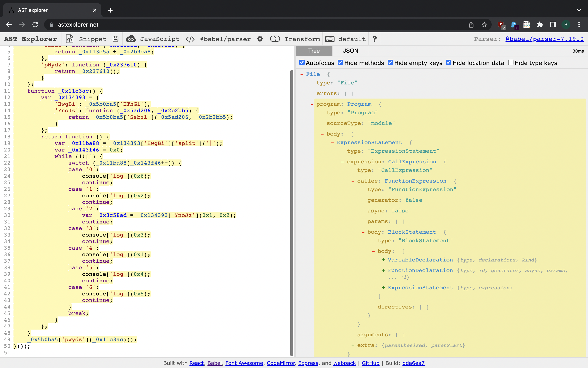This screenshot has height=368, width=588.
Task: Open build dda6ea7 link
Action: [x=414, y=363]
